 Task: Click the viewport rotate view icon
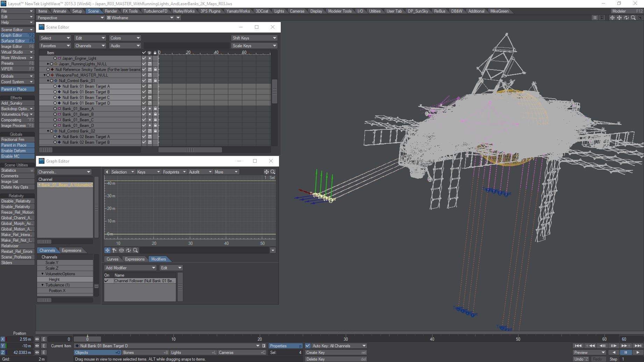(626, 18)
